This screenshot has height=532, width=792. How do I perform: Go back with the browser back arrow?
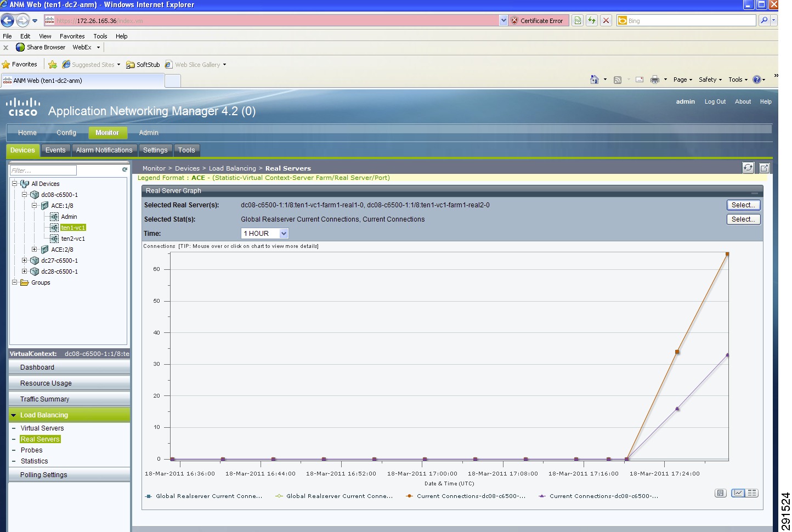8,21
